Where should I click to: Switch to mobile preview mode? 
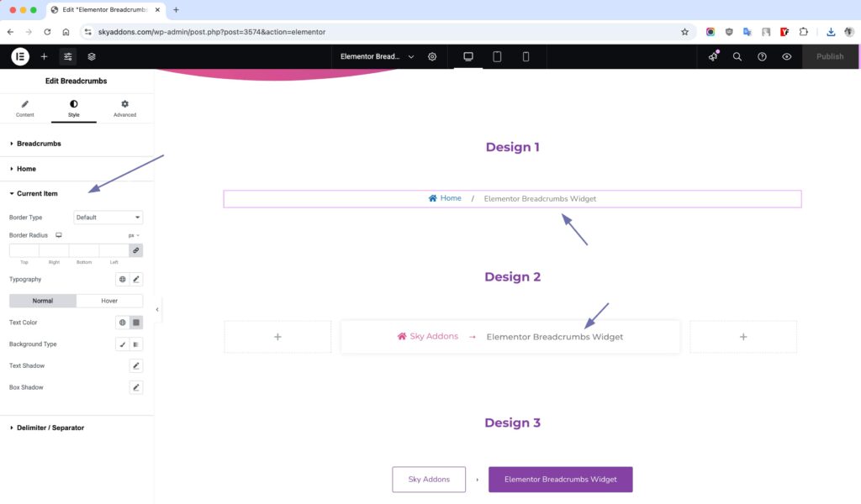[x=526, y=56]
